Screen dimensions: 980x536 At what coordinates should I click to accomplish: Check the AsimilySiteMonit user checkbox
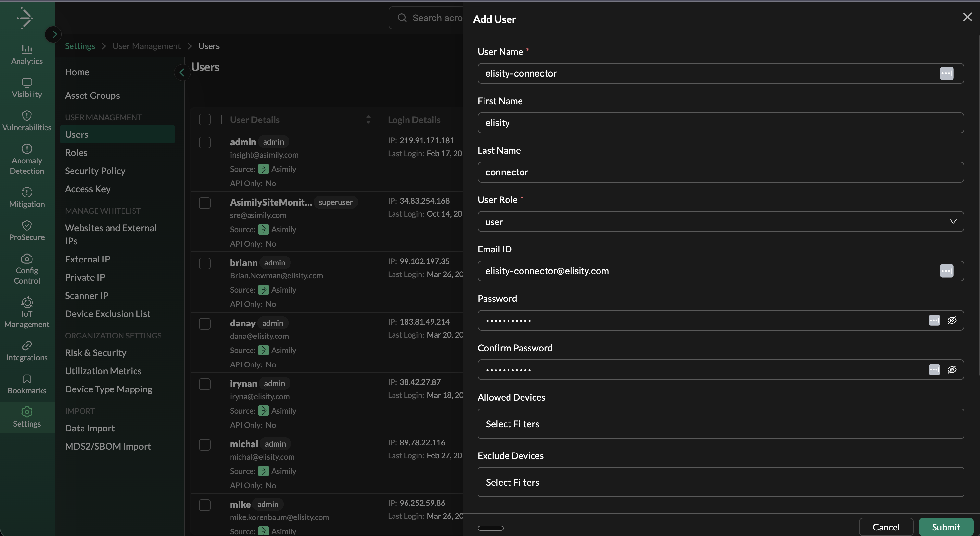(205, 203)
